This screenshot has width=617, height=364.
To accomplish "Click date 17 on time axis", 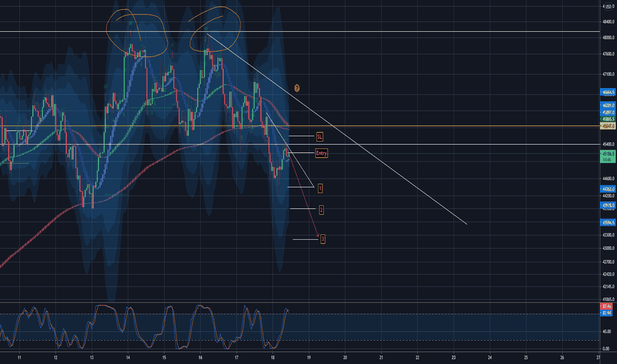I will point(236,357).
